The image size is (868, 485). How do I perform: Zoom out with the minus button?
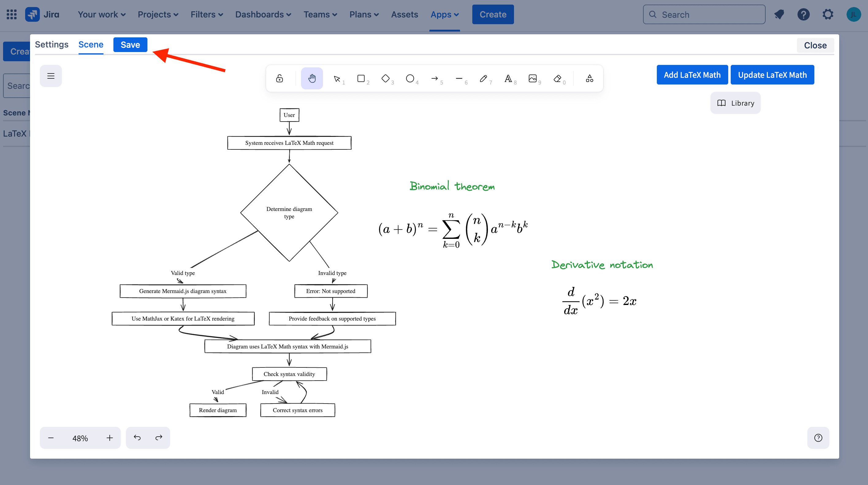[51, 438]
